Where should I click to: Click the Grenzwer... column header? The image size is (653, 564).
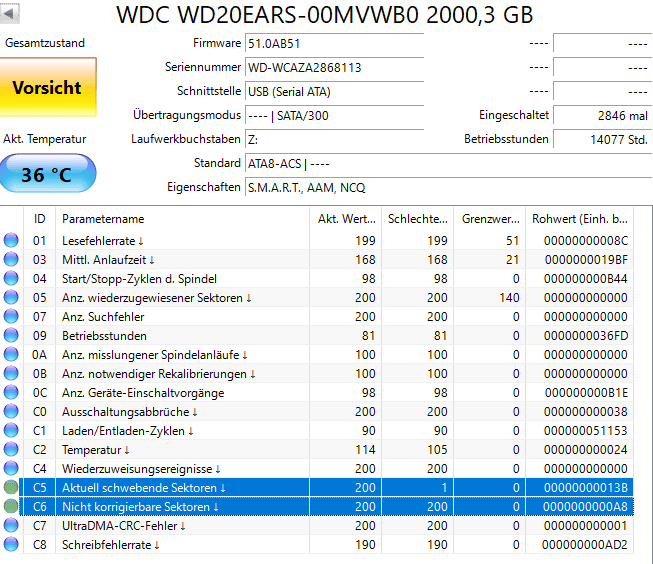click(489, 219)
